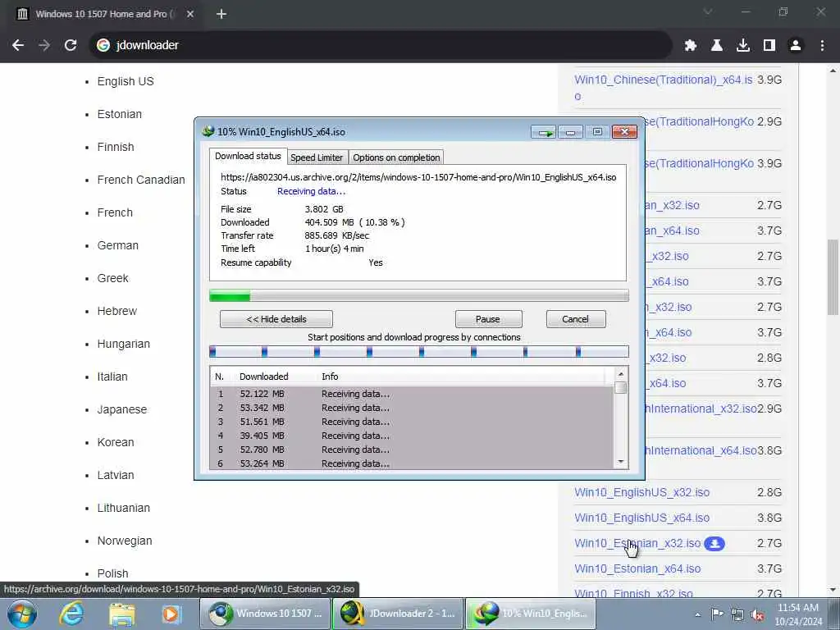The image size is (840, 630).
Task: Open a new browser tab
Action: click(221, 14)
